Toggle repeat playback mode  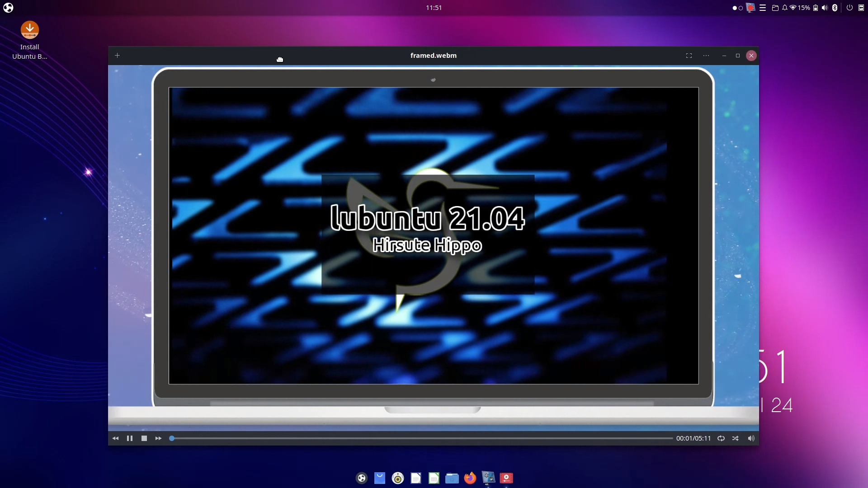(721, 438)
